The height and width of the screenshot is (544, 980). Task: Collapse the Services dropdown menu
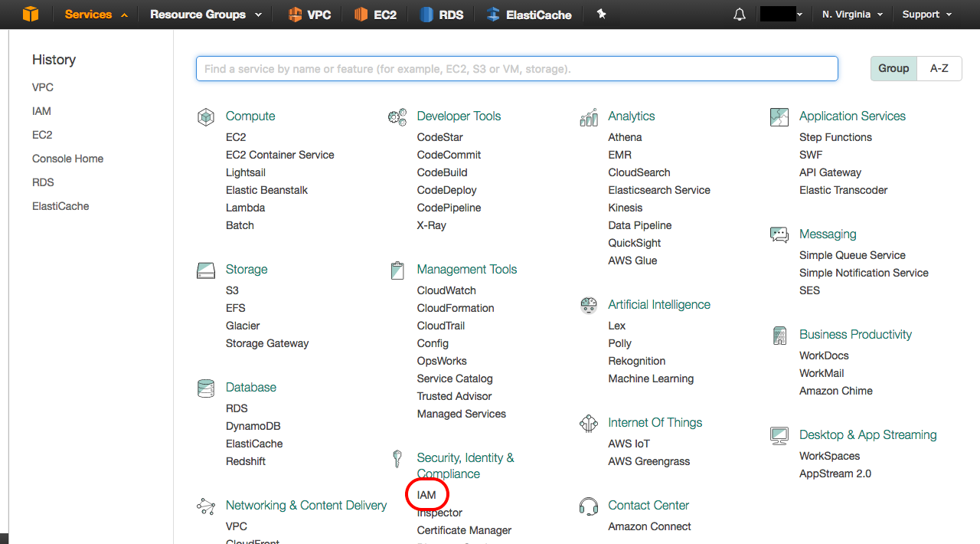click(96, 15)
